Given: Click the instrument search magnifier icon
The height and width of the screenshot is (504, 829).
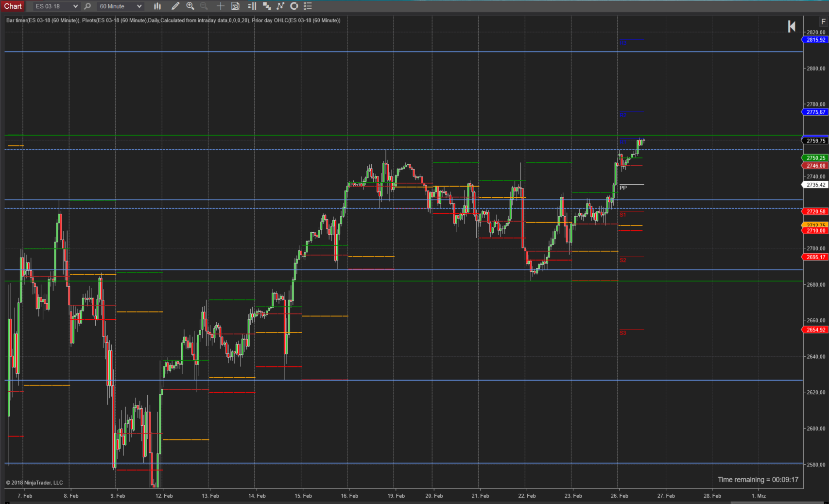Looking at the screenshot, I should tap(87, 6).
